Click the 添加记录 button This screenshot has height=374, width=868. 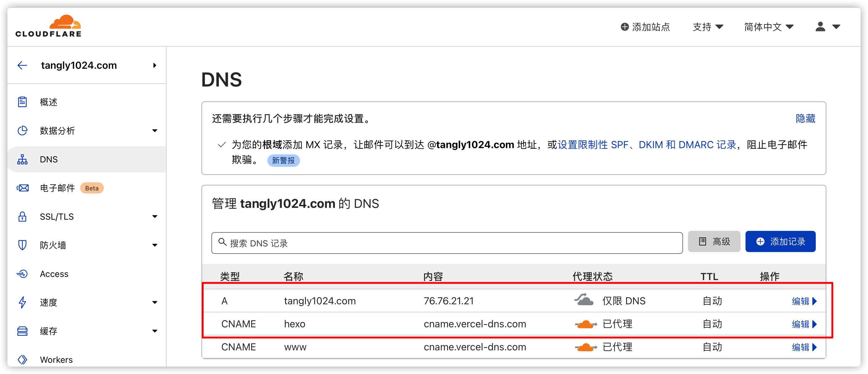pyautogui.click(x=780, y=241)
